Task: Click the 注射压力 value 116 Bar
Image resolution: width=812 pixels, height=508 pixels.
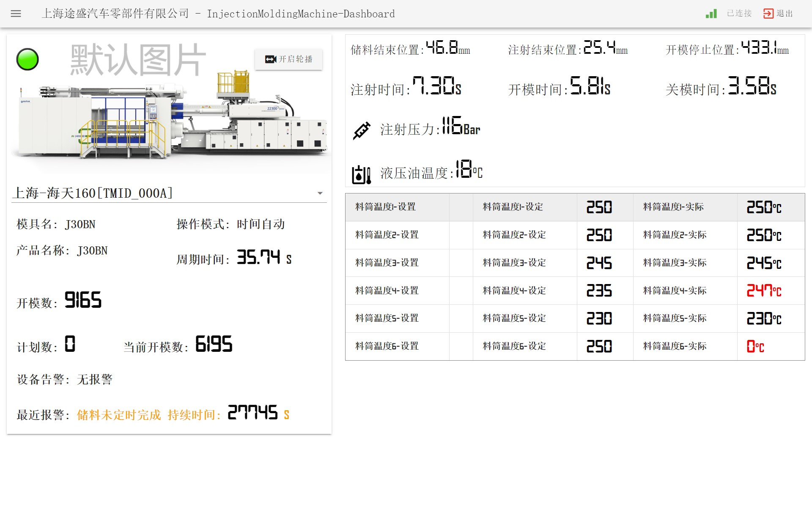Action: point(461,126)
